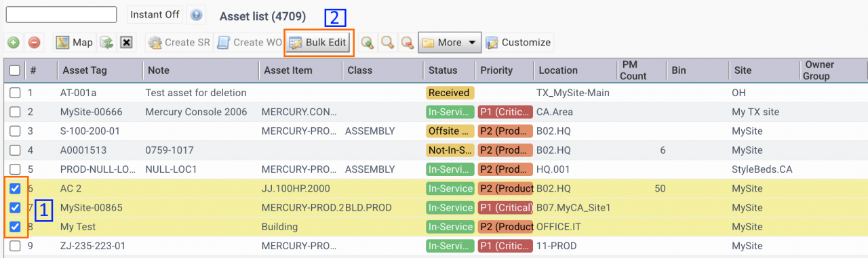This screenshot has height=258, width=868.
Task: Click the Customize button
Action: (519, 43)
